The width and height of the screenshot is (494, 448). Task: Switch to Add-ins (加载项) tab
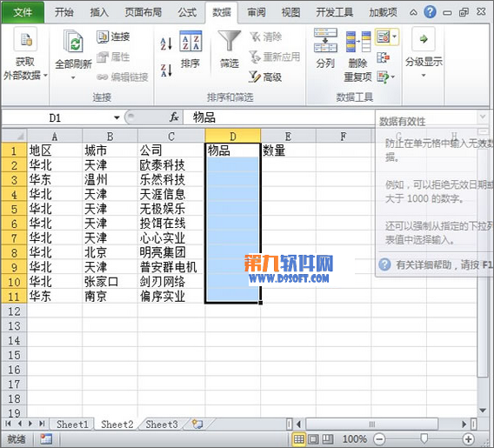pyautogui.click(x=383, y=12)
